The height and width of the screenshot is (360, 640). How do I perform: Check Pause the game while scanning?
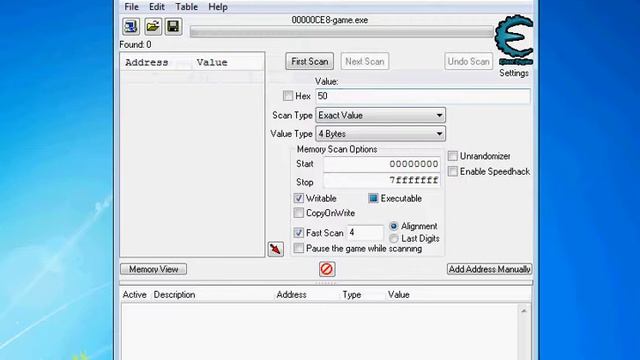tap(298, 249)
